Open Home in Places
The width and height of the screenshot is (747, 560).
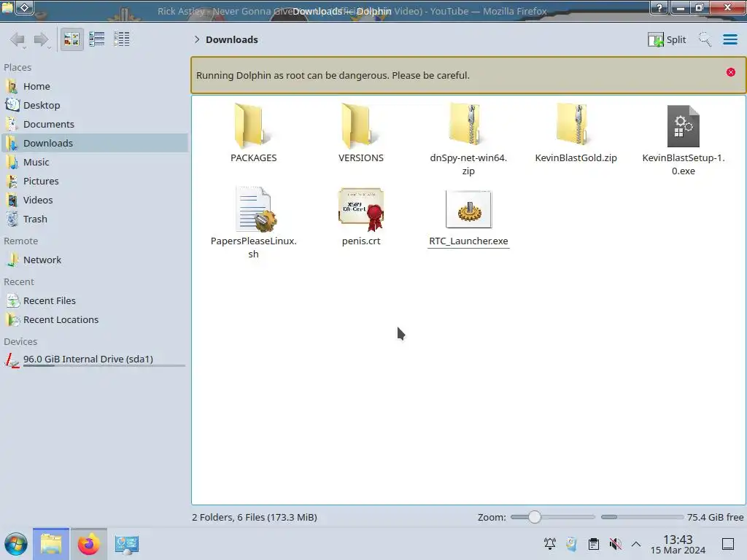click(x=94, y=86)
